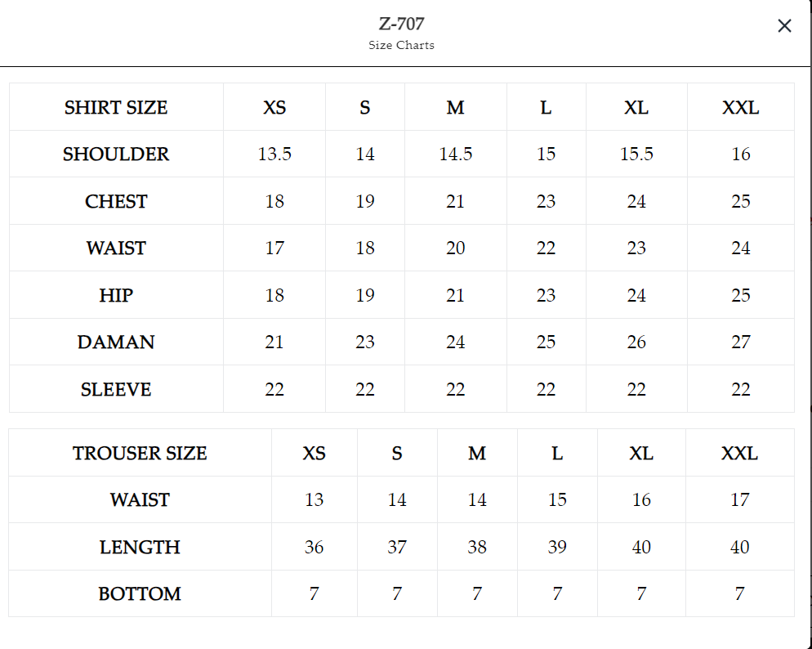
Task: Click the CHEST row label
Action: coord(116,202)
